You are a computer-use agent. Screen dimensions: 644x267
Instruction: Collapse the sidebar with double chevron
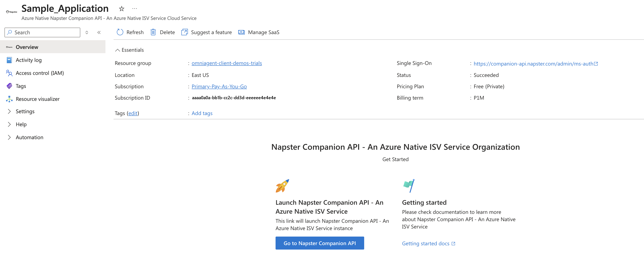tap(99, 32)
